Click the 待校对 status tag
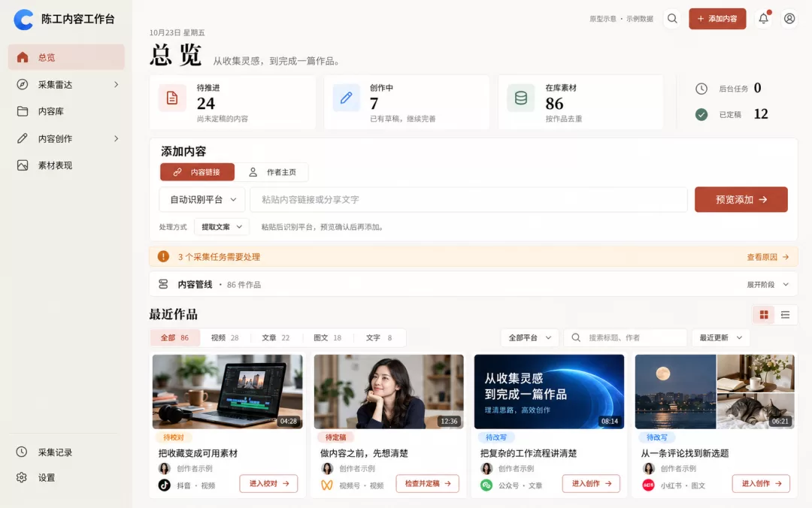The height and width of the screenshot is (508, 812). pos(174,437)
